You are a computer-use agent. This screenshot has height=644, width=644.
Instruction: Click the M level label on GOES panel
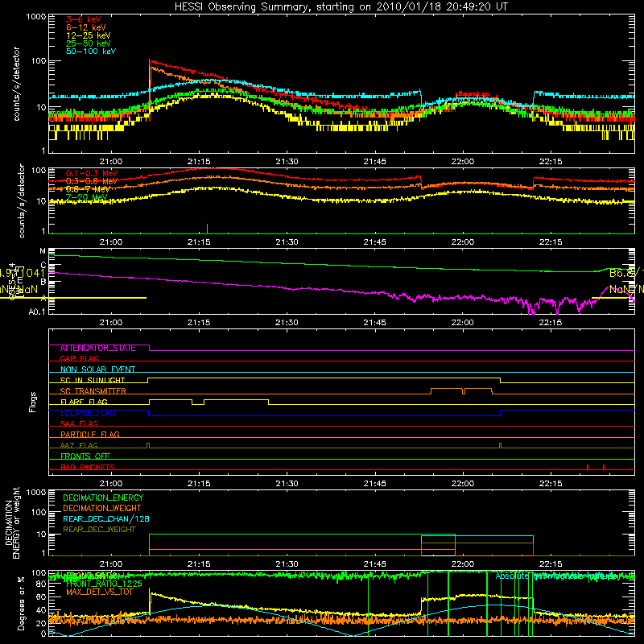pos(43,251)
